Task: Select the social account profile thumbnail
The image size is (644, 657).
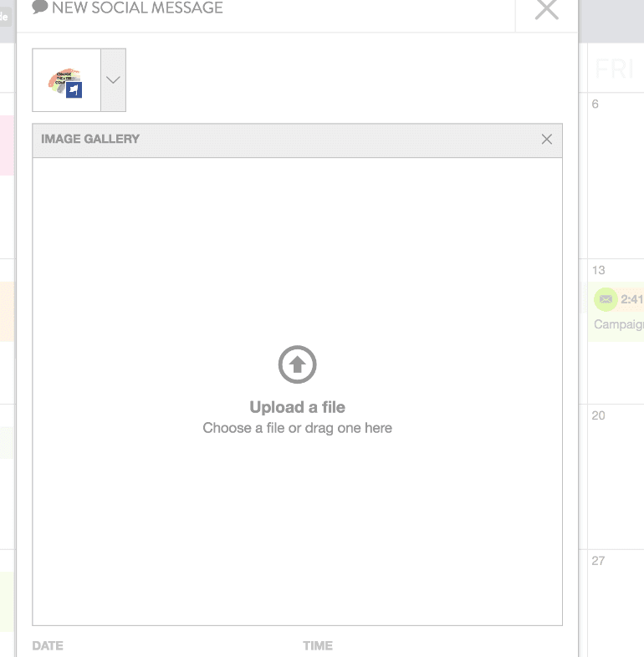Action: pos(66,80)
